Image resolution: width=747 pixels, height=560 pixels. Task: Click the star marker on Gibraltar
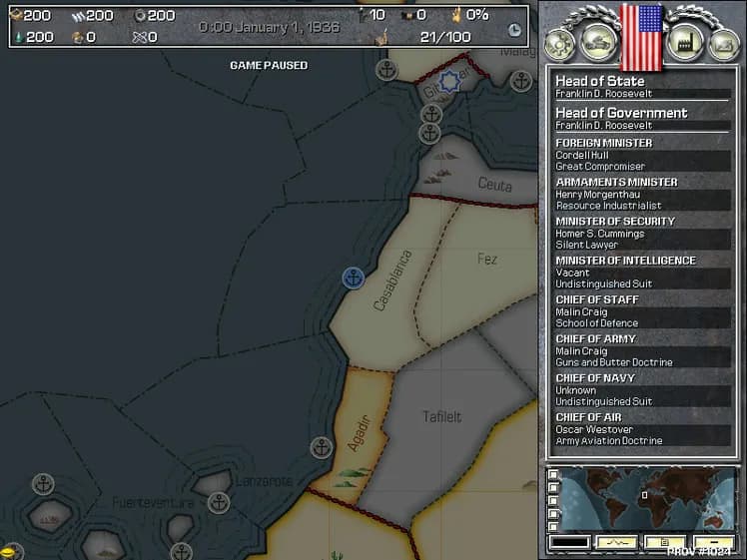pos(449,82)
